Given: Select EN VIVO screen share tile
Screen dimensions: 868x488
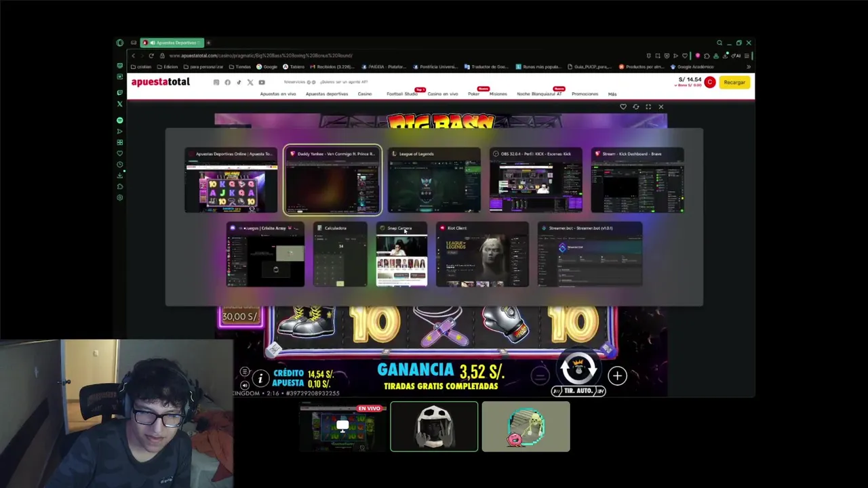Looking at the screenshot, I should point(342,426).
